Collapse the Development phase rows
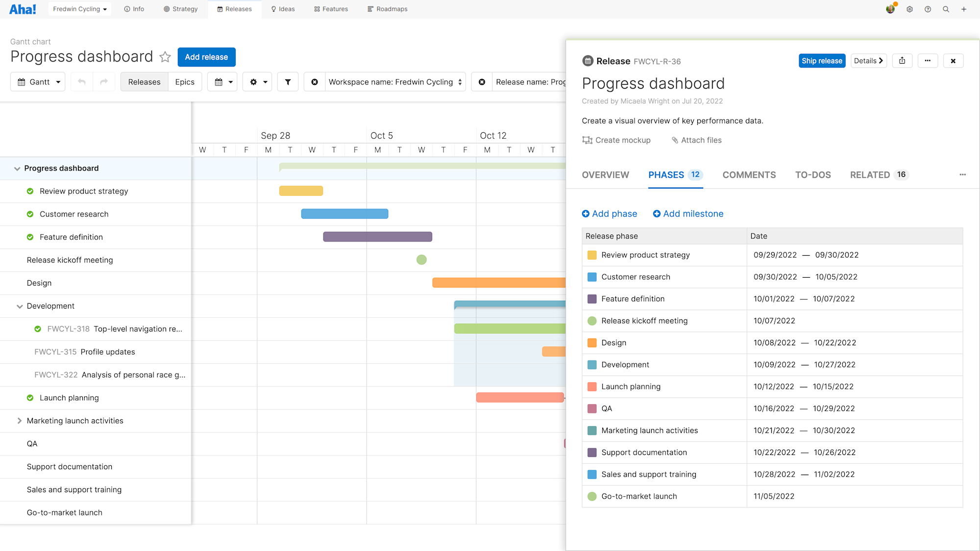The height and width of the screenshot is (551, 980). tap(20, 306)
